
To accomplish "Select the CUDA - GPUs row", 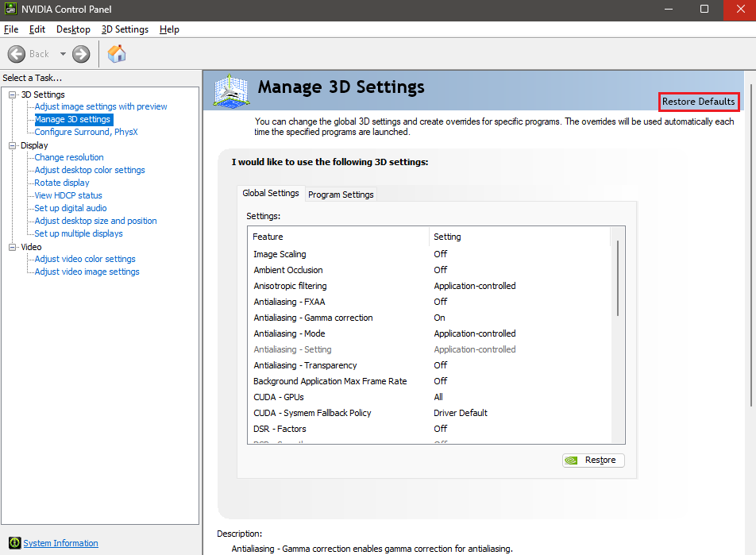I will tap(430, 397).
